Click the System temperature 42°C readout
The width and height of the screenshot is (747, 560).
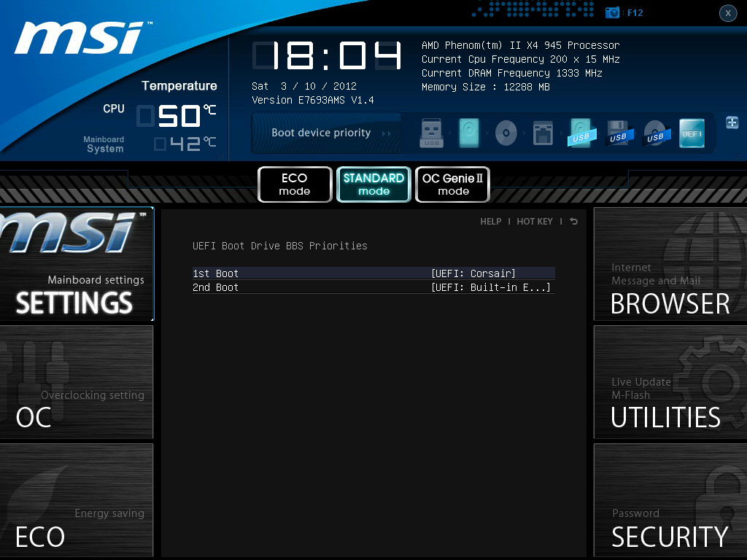click(x=185, y=144)
